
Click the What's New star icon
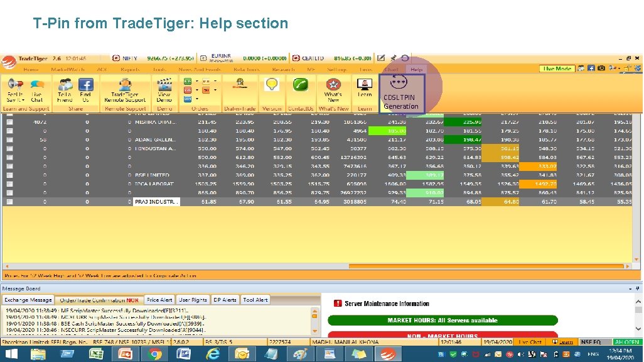pyautogui.click(x=333, y=84)
